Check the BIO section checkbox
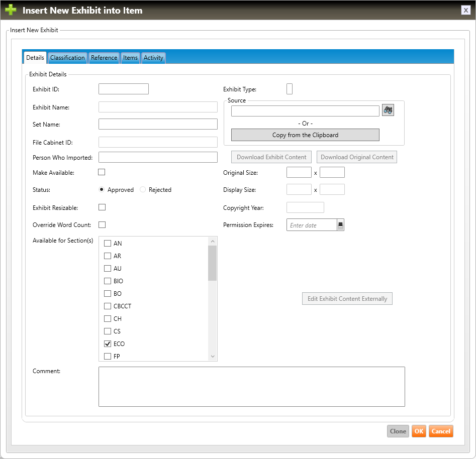This screenshot has width=476, height=459. tap(107, 281)
